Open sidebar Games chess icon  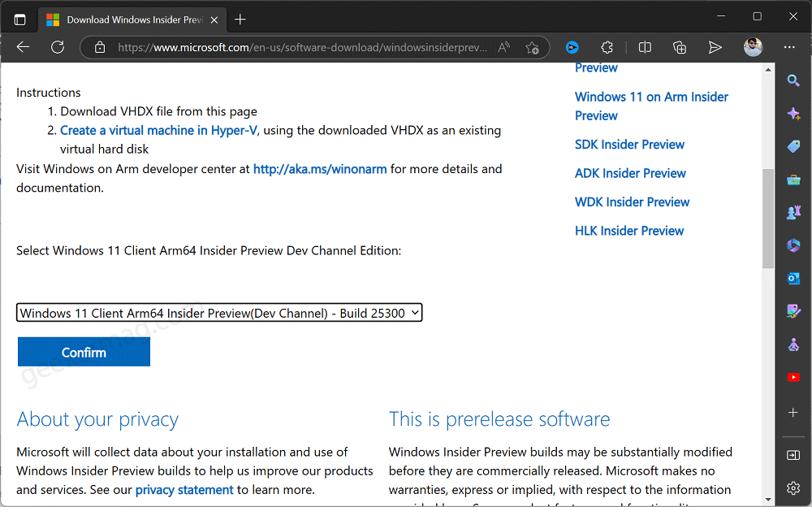point(793,212)
